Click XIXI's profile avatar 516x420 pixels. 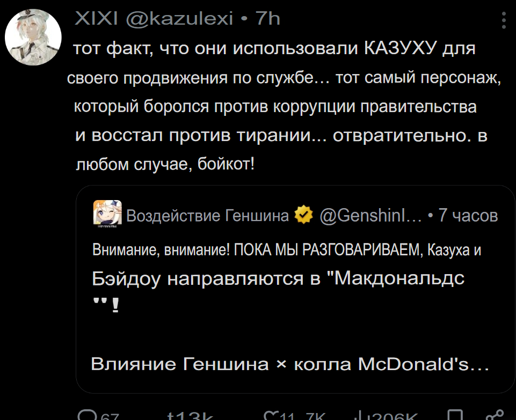click(x=33, y=37)
